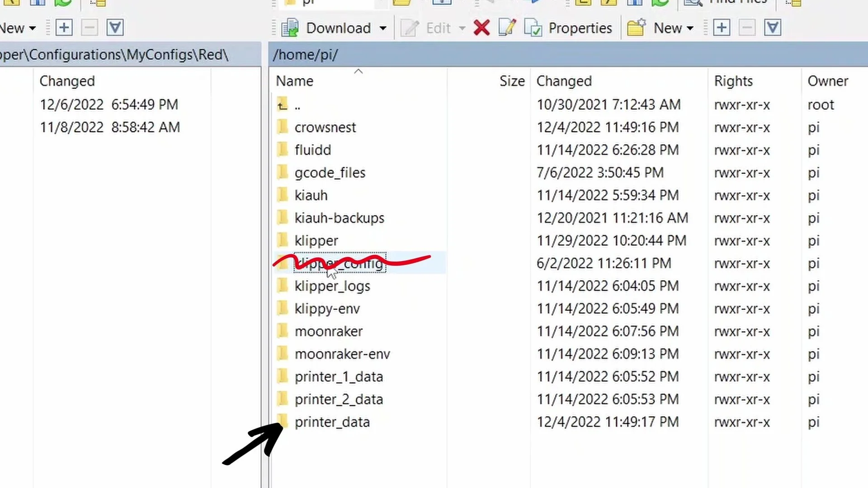Select the crowsnest folder
This screenshot has width=868, height=488.
[x=325, y=127]
